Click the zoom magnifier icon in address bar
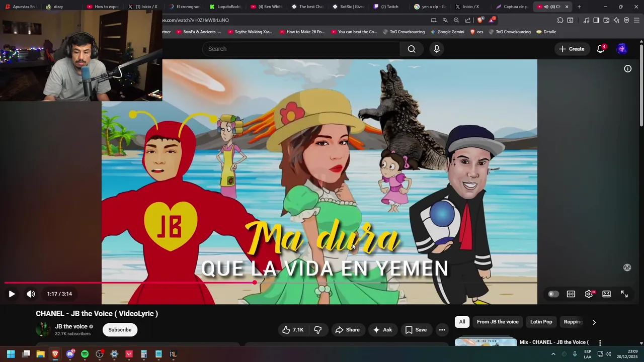644x362 pixels. tap(456, 20)
